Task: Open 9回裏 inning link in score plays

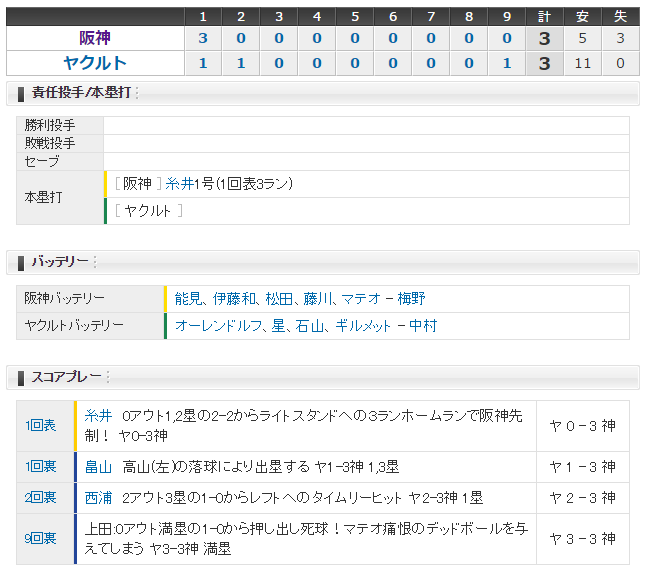Action: (x=40, y=538)
